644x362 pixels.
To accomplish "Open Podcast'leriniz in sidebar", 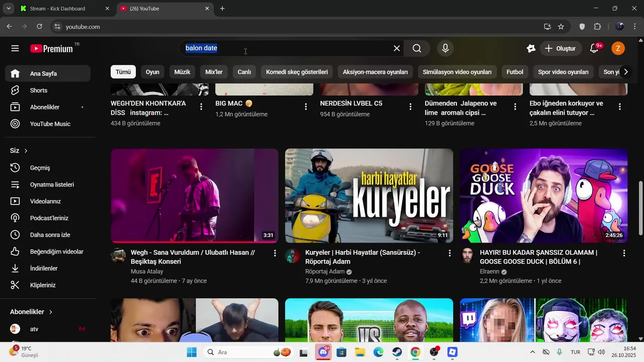I will [48, 218].
